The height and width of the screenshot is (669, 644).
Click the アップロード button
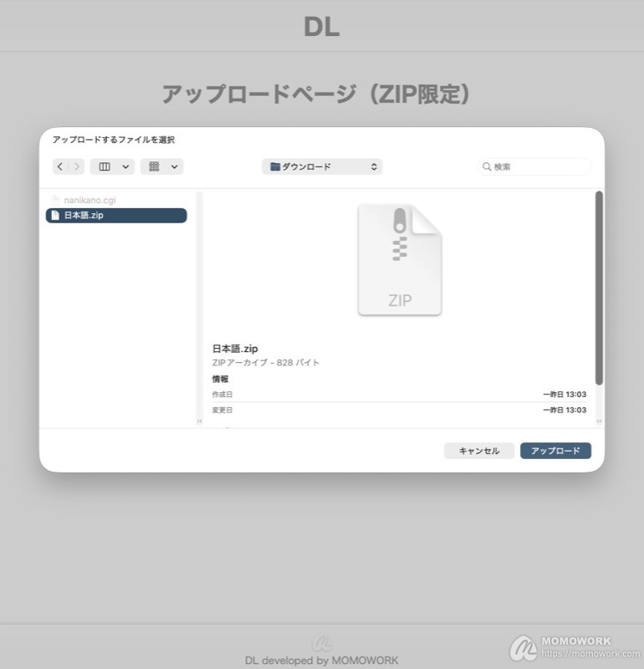click(x=555, y=451)
